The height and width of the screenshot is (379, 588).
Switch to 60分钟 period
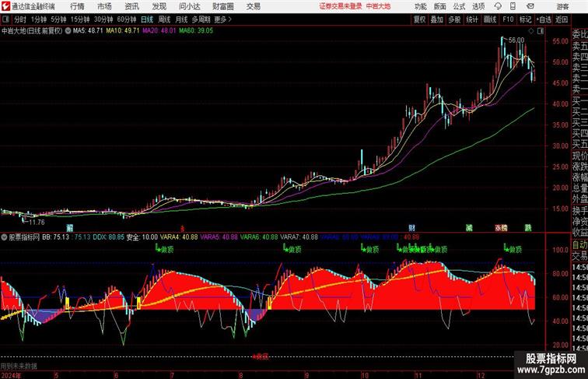(126, 19)
